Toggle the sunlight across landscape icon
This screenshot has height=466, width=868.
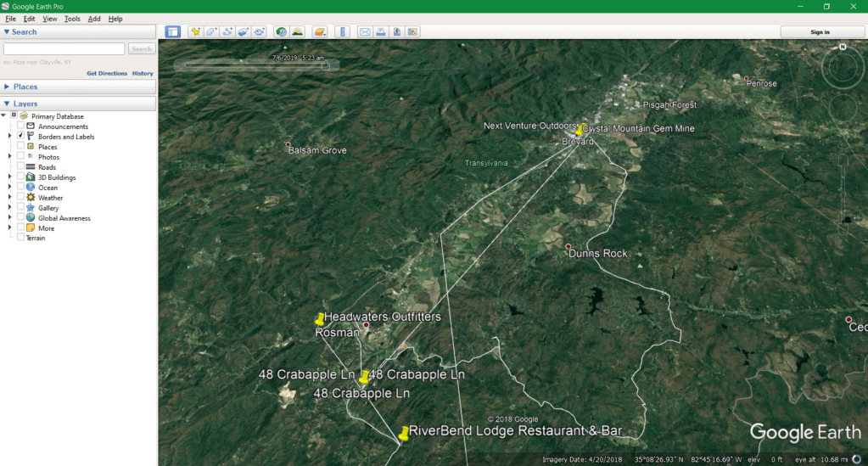click(298, 32)
